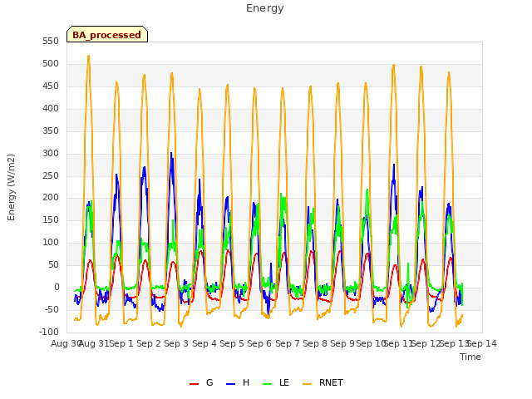Click the 450 y-axis tick label
The image size is (532, 399).
(x=51, y=86)
